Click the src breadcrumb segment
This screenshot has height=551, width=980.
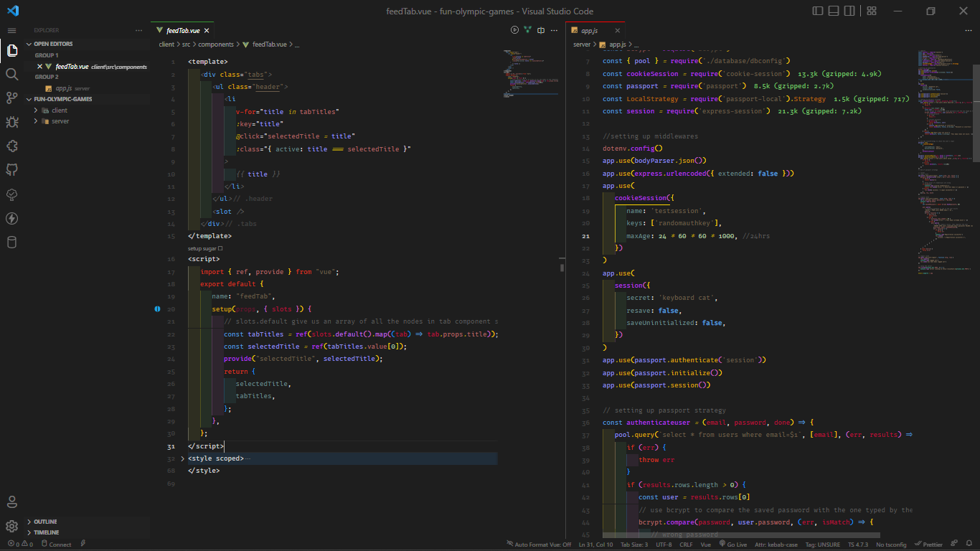click(x=187, y=44)
